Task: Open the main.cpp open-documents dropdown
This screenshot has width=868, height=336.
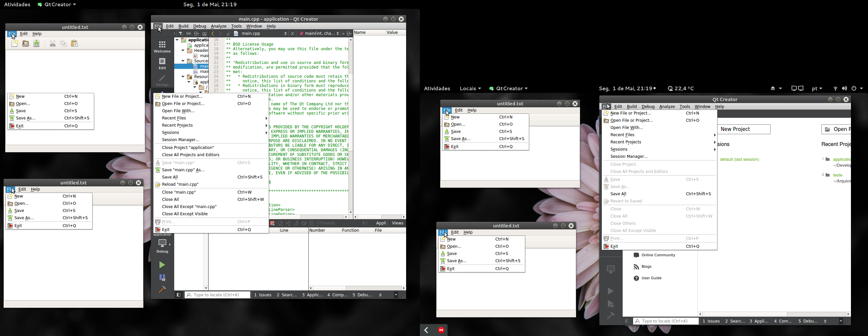Action: 285,34
